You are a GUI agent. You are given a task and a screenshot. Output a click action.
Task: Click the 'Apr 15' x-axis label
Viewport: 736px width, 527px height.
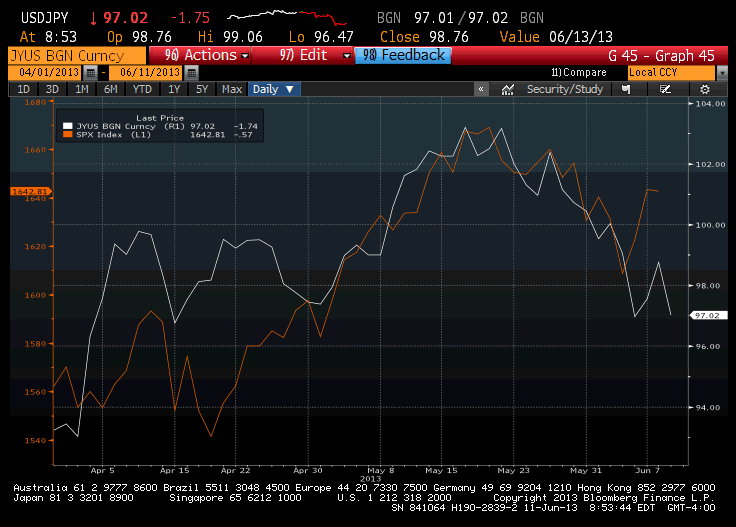coord(175,470)
